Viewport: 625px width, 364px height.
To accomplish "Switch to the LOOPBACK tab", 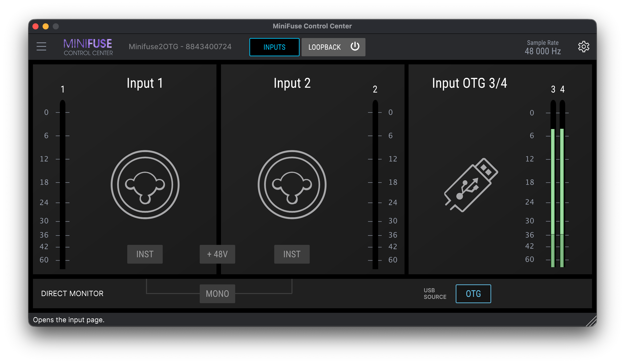I will pyautogui.click(x=324, y=47).
